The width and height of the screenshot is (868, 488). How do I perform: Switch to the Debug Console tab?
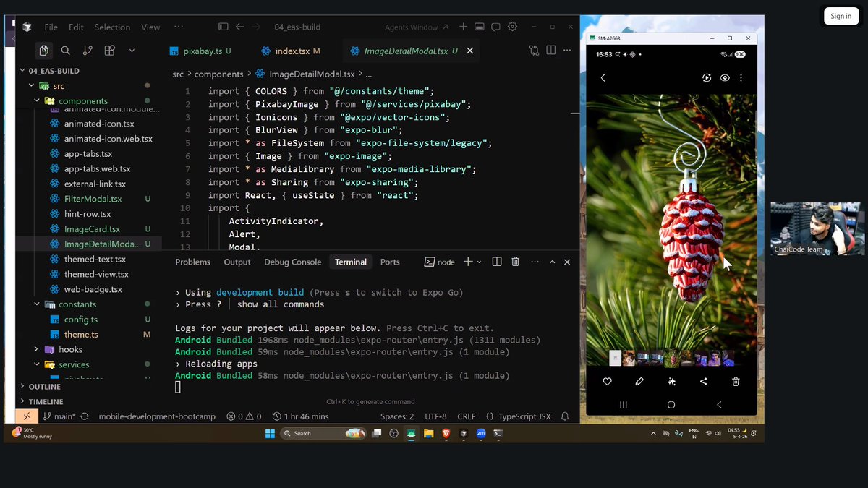coord(292,262)
